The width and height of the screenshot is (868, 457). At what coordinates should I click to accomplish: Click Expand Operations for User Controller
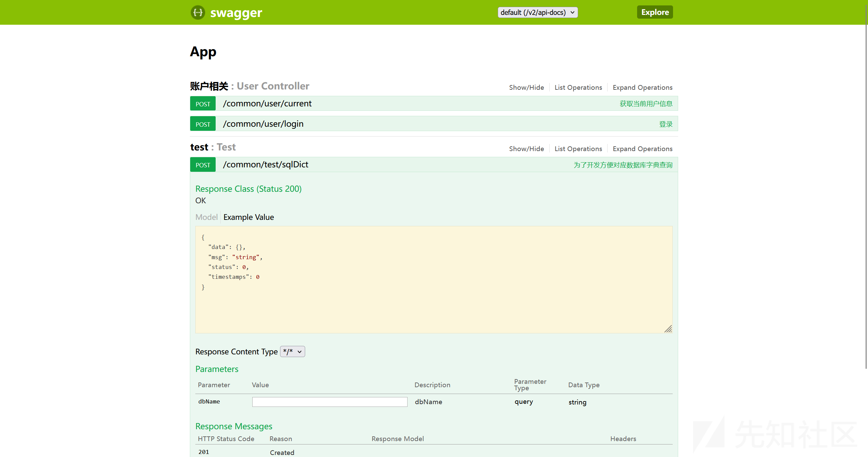coord(643,87)
